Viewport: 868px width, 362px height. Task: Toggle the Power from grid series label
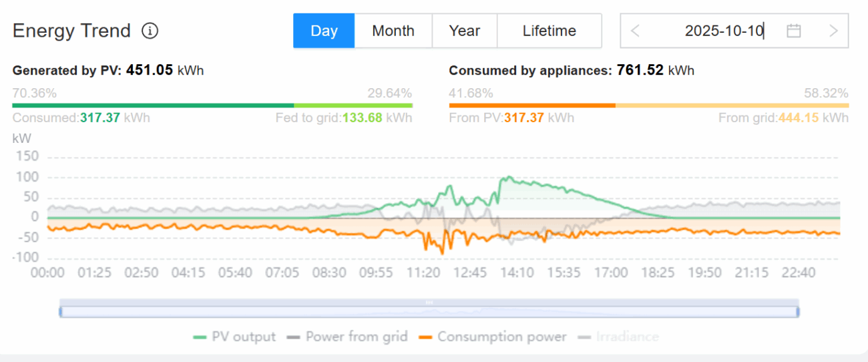[357, 337]
